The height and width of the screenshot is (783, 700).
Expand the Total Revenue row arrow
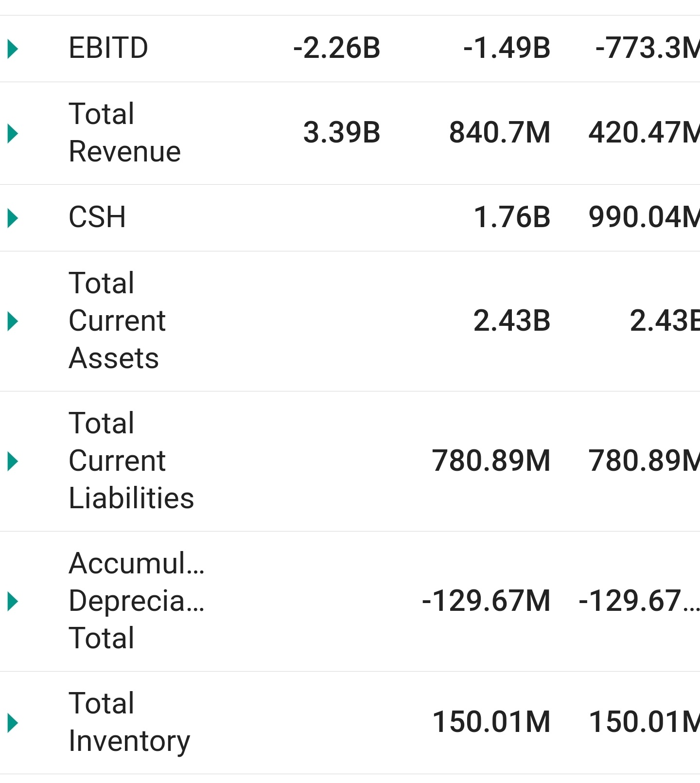(x=13, y=133)
